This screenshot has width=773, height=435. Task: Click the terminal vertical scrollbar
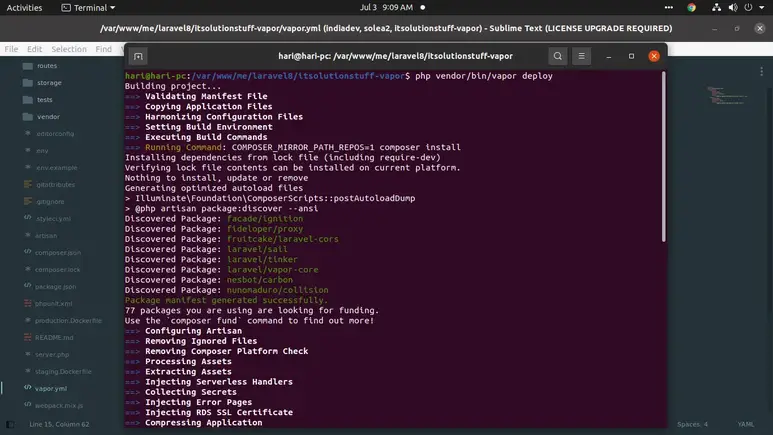tap(664, 157)
